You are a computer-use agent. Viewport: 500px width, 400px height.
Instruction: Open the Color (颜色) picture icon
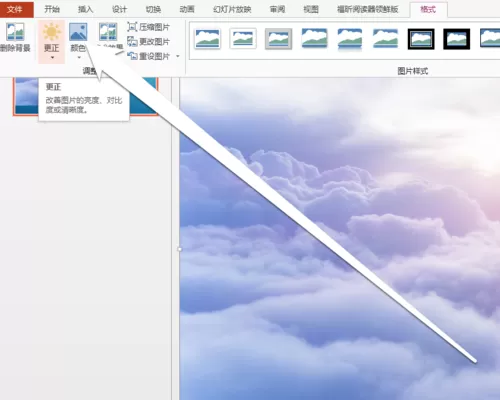pyautogui.click(x=78, y=32)
